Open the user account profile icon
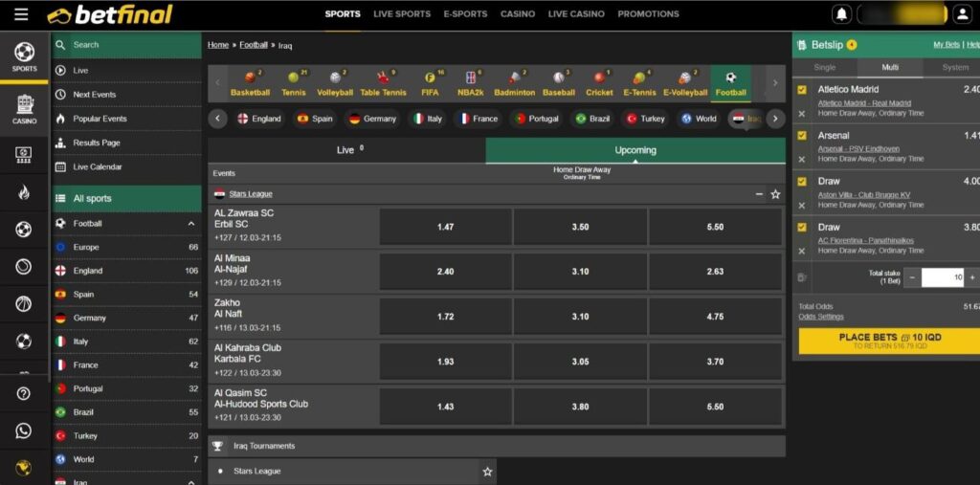Viewport: 980px width, 485px height. click(x=962, y=14)
